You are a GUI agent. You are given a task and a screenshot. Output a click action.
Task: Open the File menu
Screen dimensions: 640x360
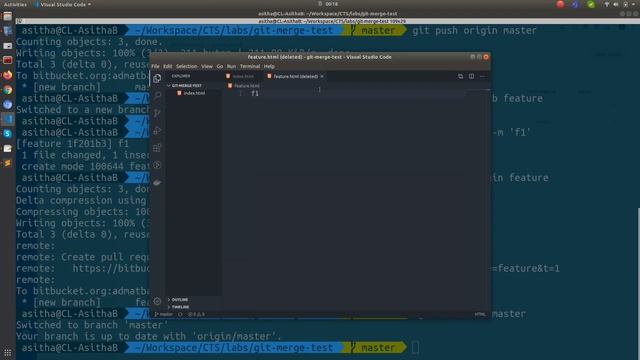click(x=156, y=66)
